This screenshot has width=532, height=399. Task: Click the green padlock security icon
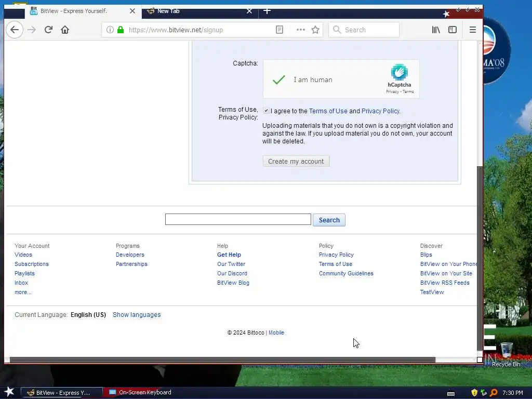point(121,30)
